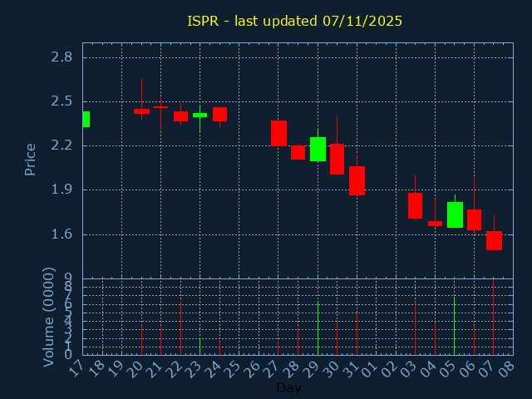Screen dimensions: 532x399
Task: Select the red candlestick on day 30
Action: (337, 159)
